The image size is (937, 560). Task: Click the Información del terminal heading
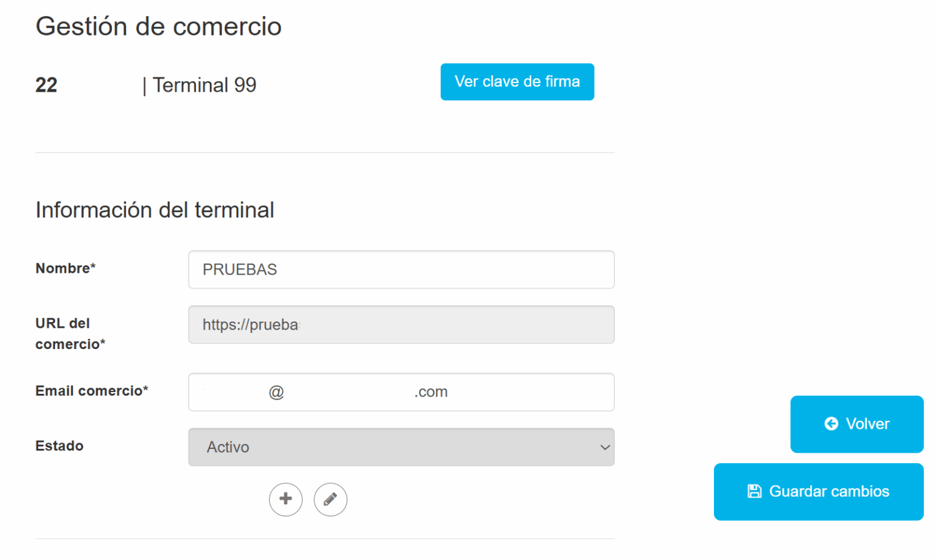point(155,210)
